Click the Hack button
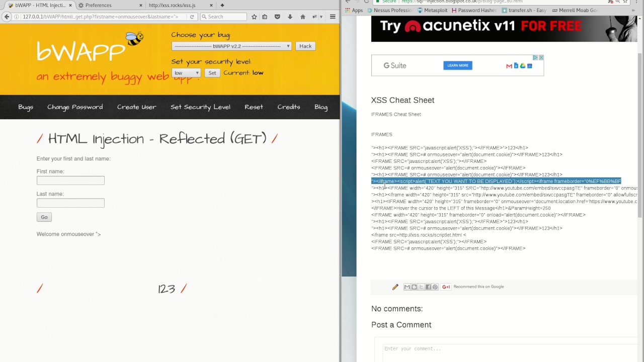 pyautogui.click(x=305, y=46)
